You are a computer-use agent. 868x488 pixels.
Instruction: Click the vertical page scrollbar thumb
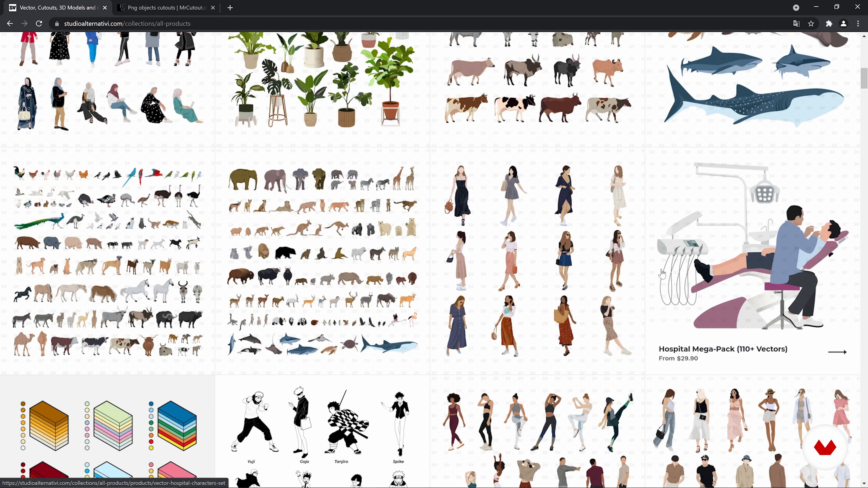point(864,78)
